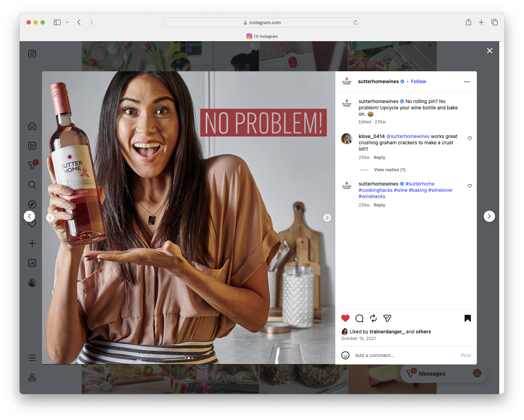This screenshot has height=420, width=524.
Task: Open Also from Meta apps icon
Action: [32, 377]
